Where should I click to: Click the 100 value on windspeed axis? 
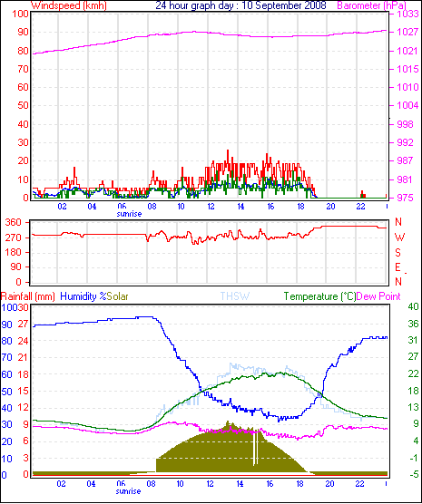coord(20,14)
